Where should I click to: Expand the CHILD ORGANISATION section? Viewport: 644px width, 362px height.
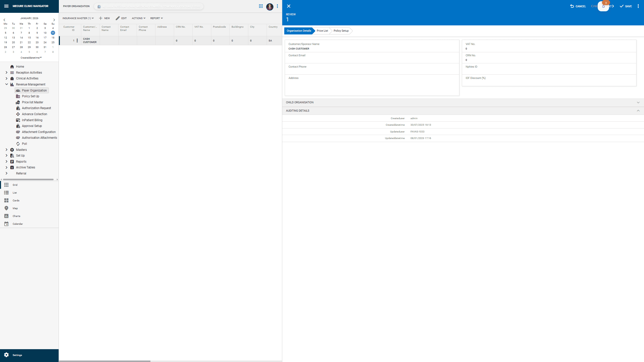638,102
